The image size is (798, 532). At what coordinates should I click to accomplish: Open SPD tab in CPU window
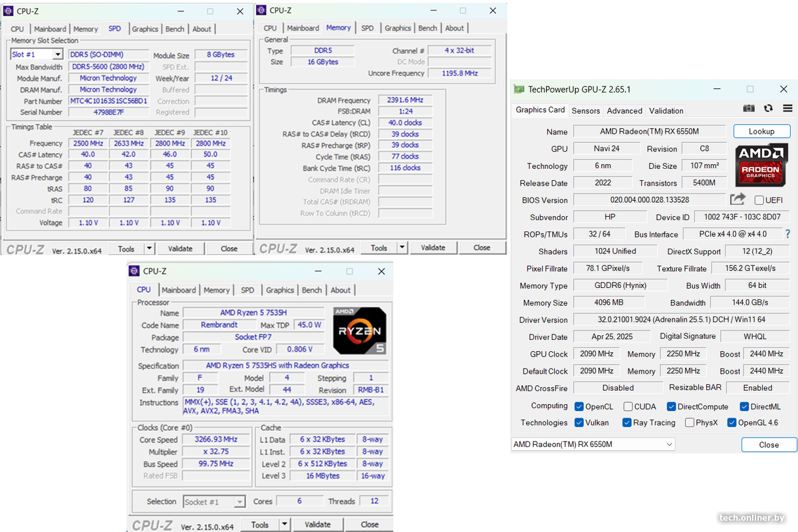click(x=247, y=290)
